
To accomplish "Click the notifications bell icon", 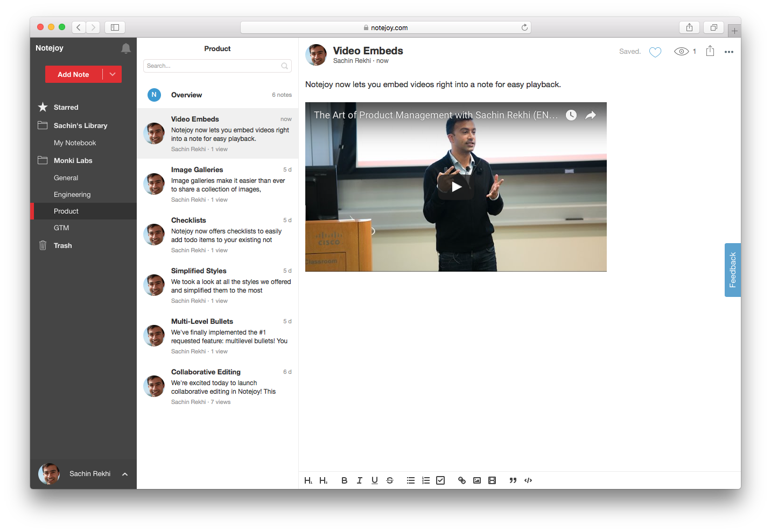I will coord(126,48).
